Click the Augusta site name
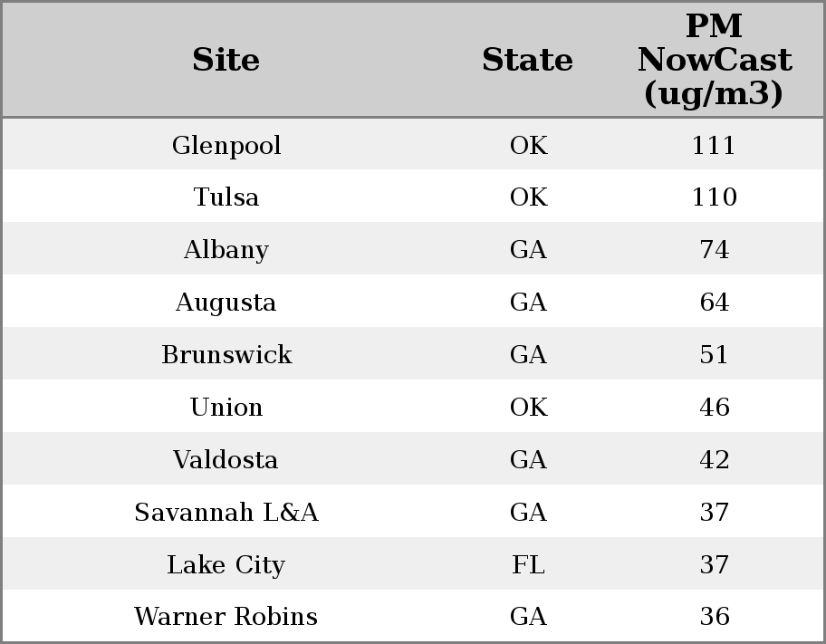826x644 pixels. point(226,303)
